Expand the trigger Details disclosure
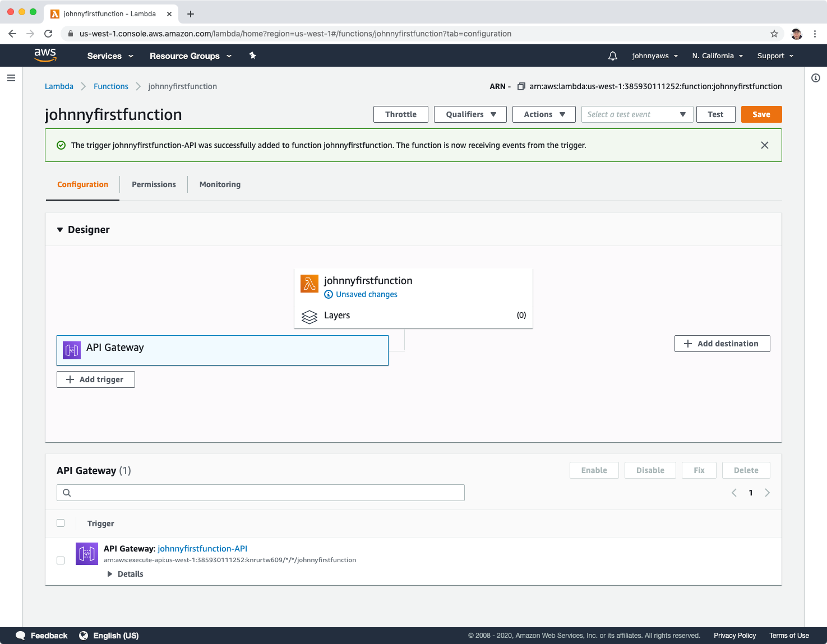Screen dimensions: 827x644 [125, 574]
